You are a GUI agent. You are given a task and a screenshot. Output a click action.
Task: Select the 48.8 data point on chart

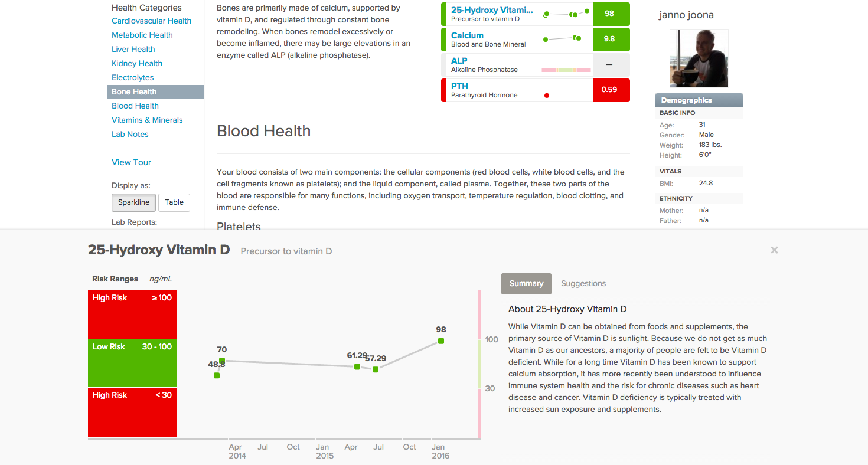[217, 375]
